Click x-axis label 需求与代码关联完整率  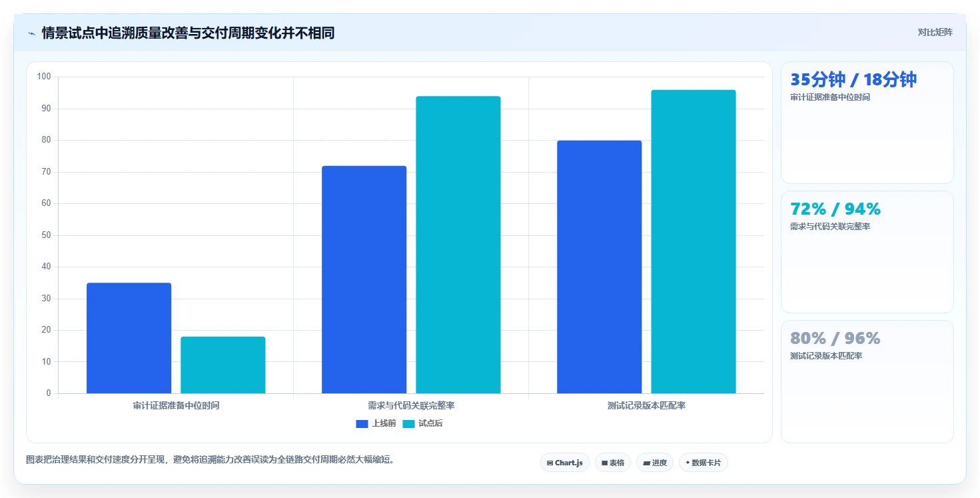(x=411, y=405)
